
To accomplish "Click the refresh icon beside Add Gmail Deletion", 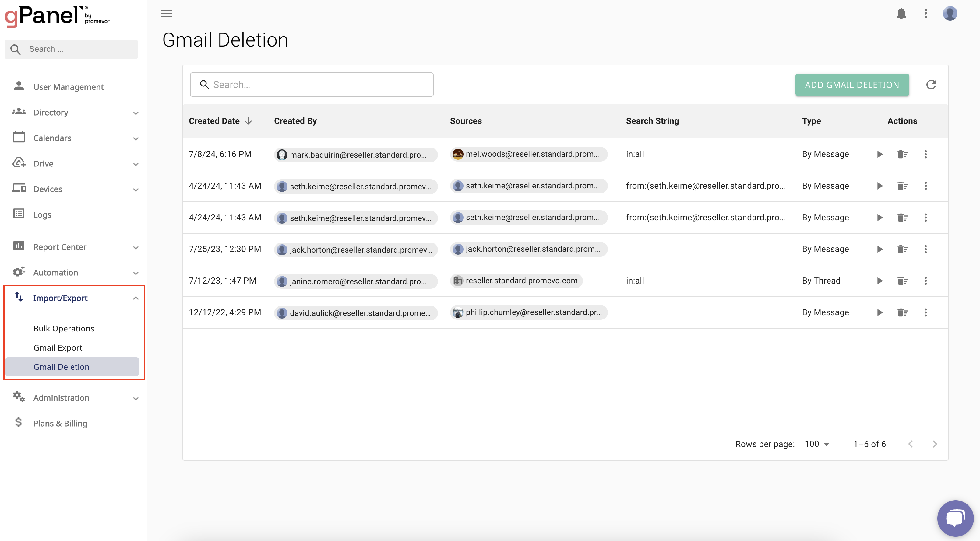I will [931, 84].
